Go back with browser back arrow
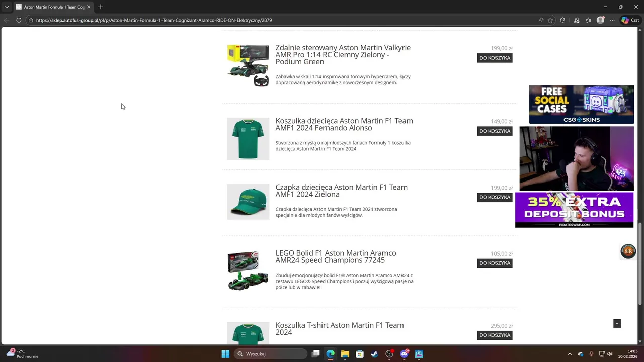 (6, 20)
